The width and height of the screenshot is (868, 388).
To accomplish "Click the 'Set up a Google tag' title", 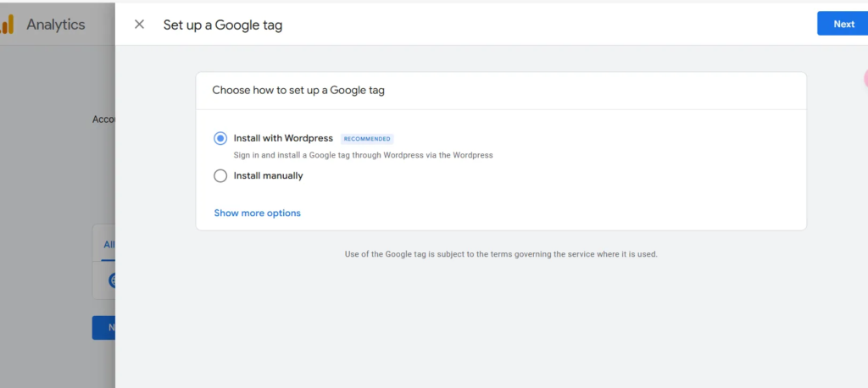I will (223, 25).
